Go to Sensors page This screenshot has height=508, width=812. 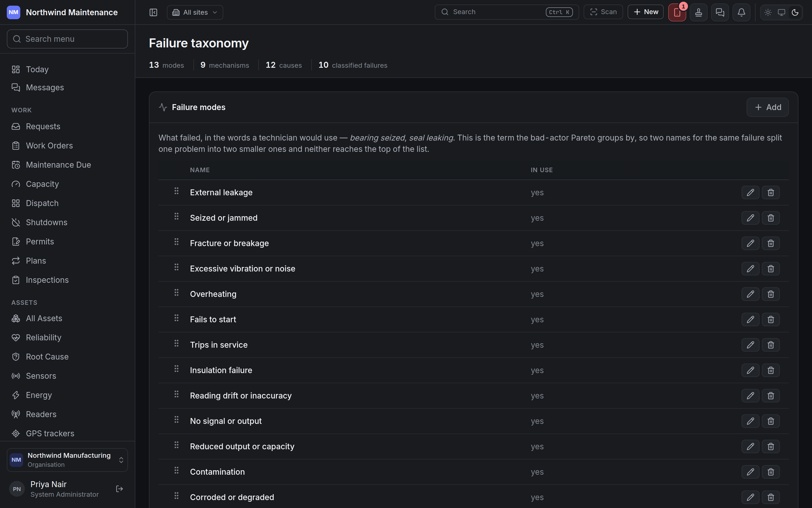(67, 376)
